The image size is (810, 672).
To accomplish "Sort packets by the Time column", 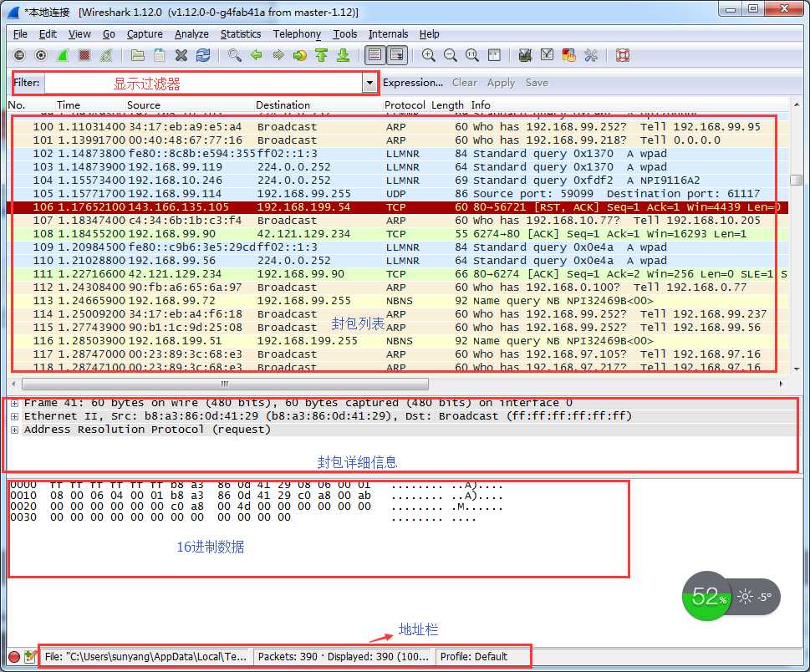I will (x=69, y=104).
